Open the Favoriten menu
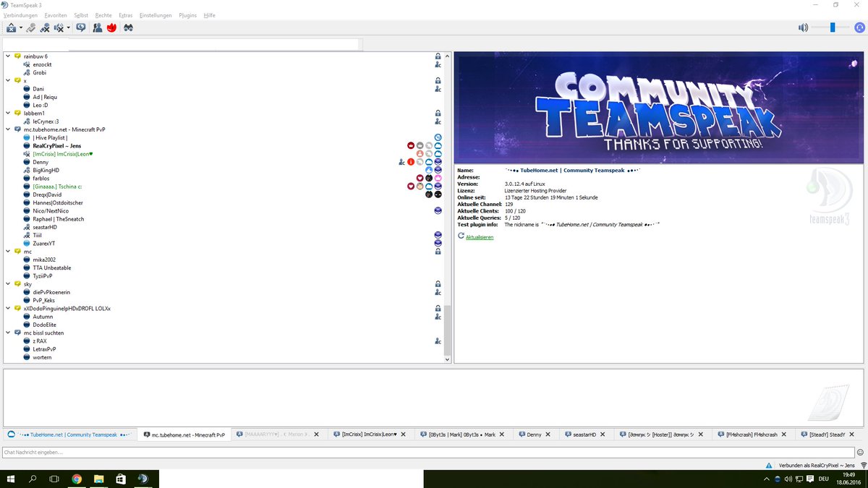Viewport: 868px width, 488px height. (x=56, y=15)
